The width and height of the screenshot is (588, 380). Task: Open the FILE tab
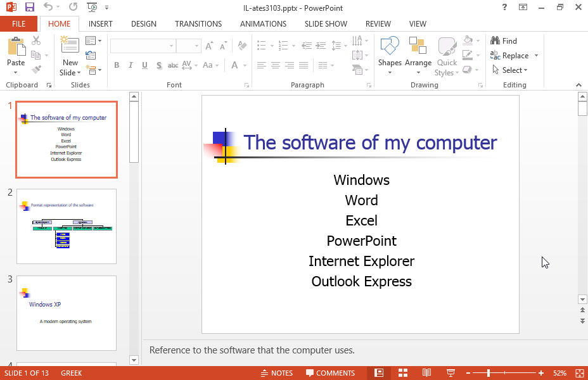tap(19, 24)
